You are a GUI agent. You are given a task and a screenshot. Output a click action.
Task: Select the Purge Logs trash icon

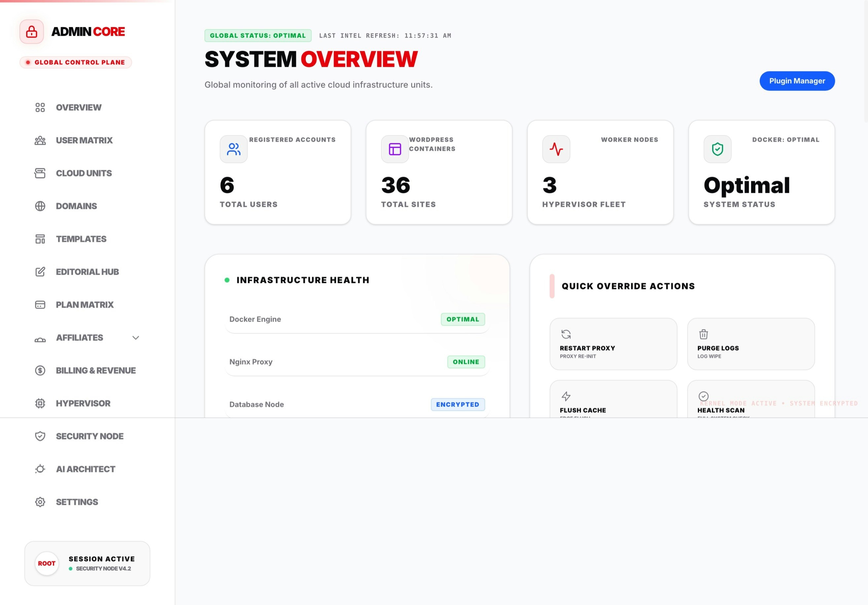pyautogui.click(x=704, y=334)
